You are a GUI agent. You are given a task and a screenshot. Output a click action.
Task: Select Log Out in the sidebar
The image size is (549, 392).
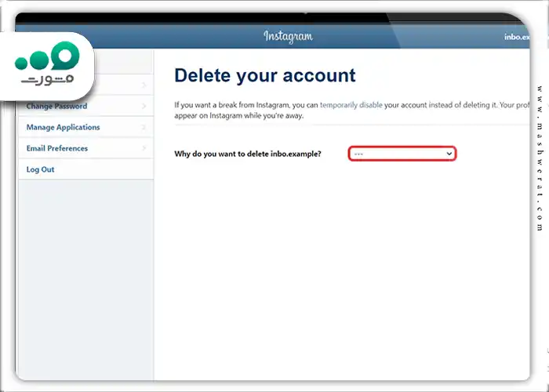pyautogui.click(x=85, y=169)
